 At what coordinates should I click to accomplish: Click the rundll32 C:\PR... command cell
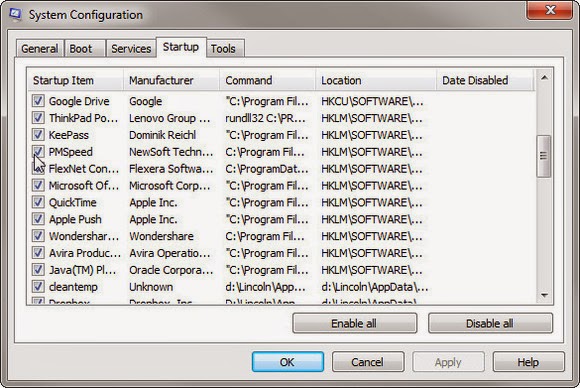(x=266, y=118)
